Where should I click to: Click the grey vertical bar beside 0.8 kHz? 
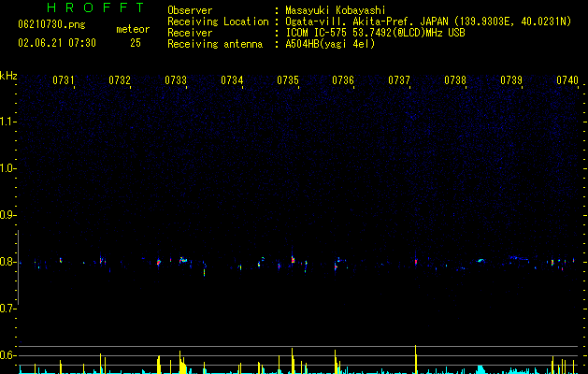(18, 267)
